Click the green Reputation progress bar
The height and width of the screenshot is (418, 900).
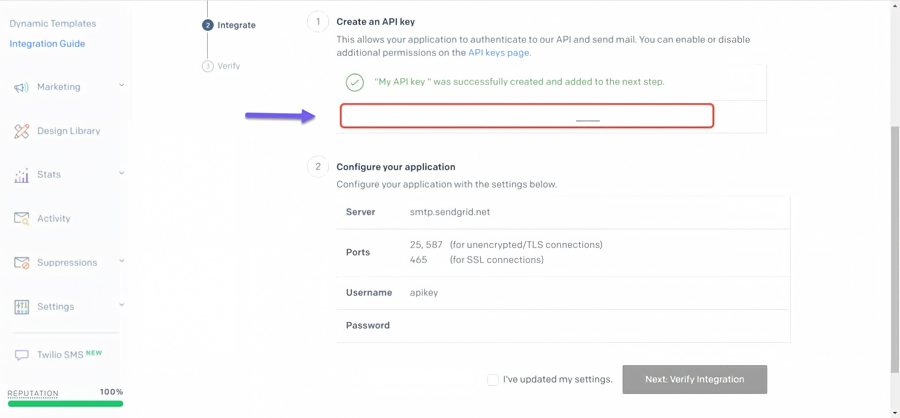coord(65,404)
